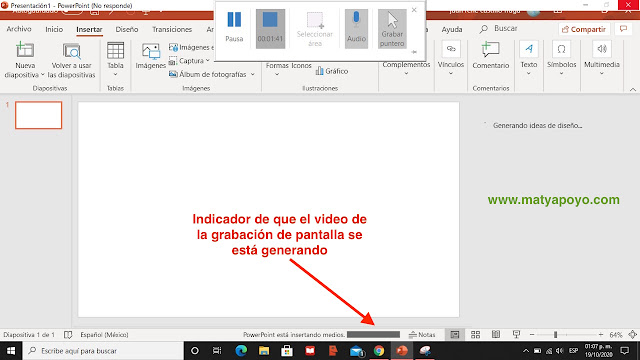Show hidden system tray icons
The image size is (640, 360).
click(x=526, y=351)
